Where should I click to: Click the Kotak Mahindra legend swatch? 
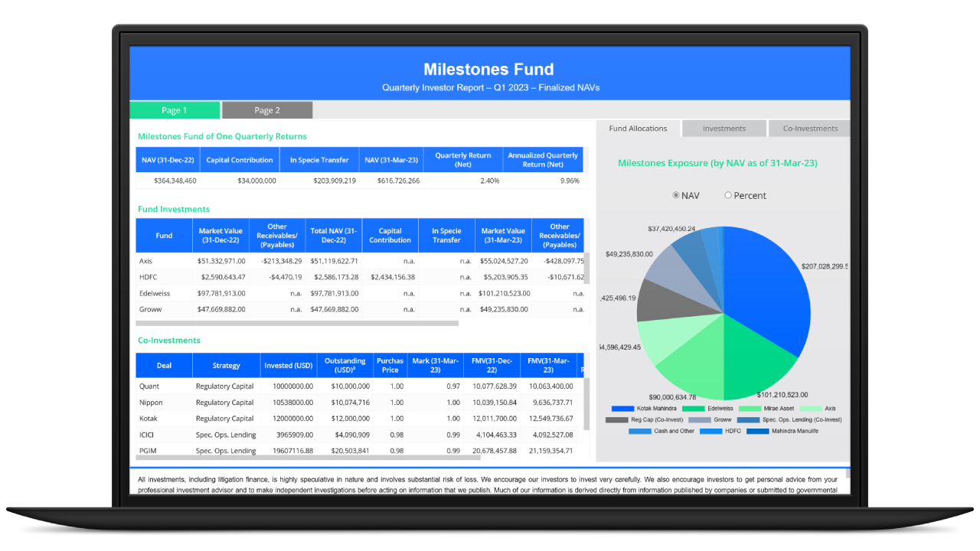(622, 409)
